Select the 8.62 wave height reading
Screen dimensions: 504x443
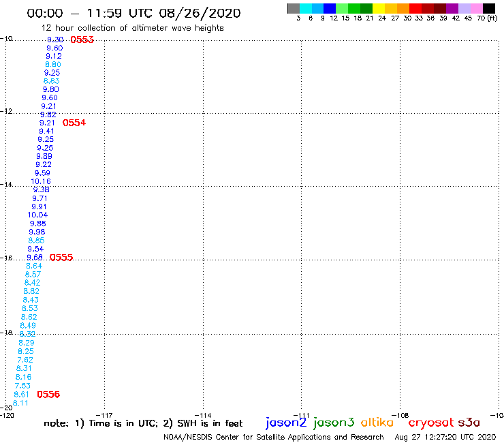29,317
